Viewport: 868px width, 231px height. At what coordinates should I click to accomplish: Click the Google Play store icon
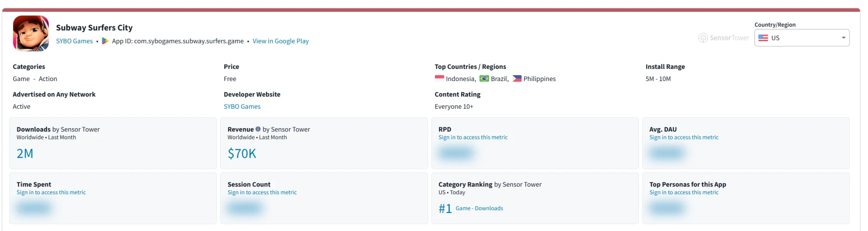(x=105, y=41)
